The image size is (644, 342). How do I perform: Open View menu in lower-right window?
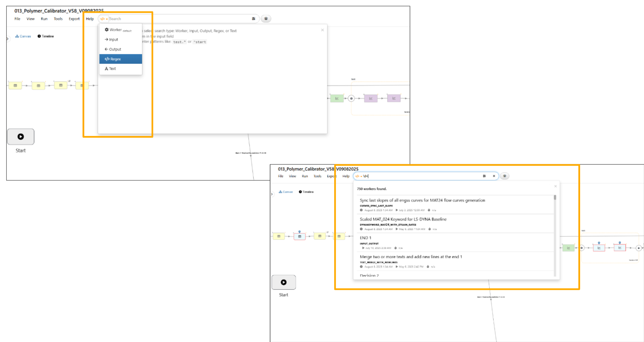[292, 176]
